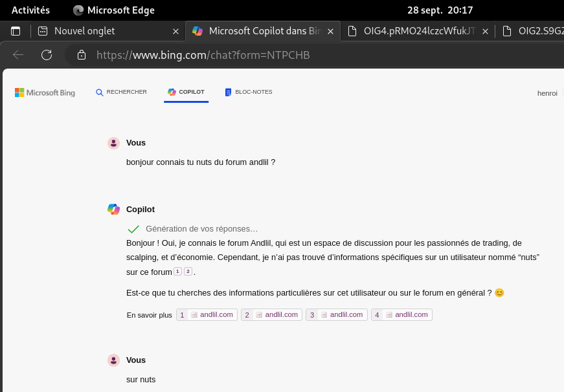Click the Microsoft Bing logo

(45, 93)
